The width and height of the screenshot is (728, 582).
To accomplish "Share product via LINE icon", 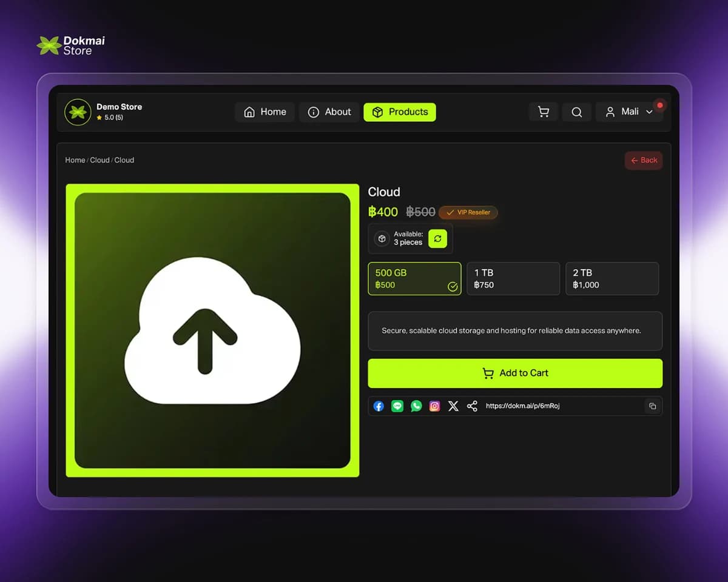I will 397,406.
